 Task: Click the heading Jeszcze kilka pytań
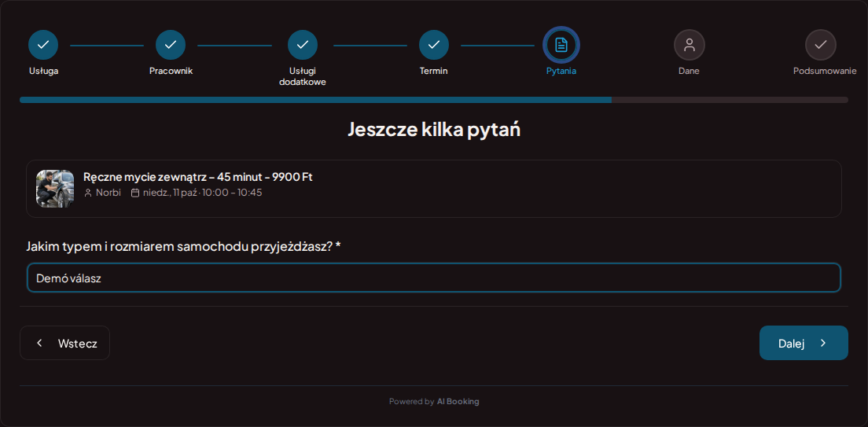(434, 129)
